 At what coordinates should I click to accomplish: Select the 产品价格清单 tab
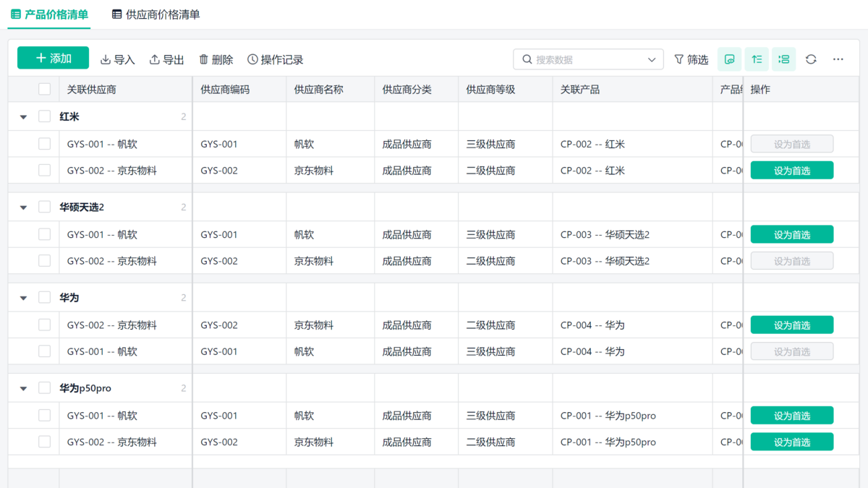point(49,14)
